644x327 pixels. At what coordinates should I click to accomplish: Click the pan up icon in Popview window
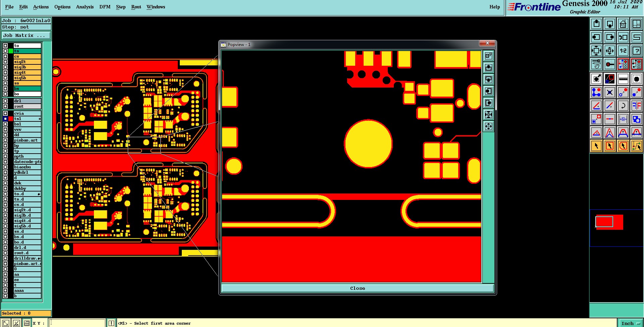click(x=488, y=67)
